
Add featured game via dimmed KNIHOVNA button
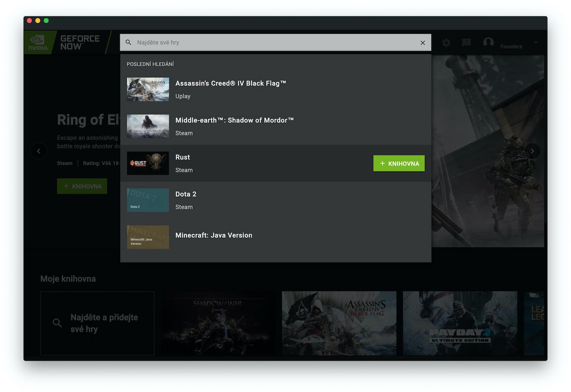[x=82, y=186]
